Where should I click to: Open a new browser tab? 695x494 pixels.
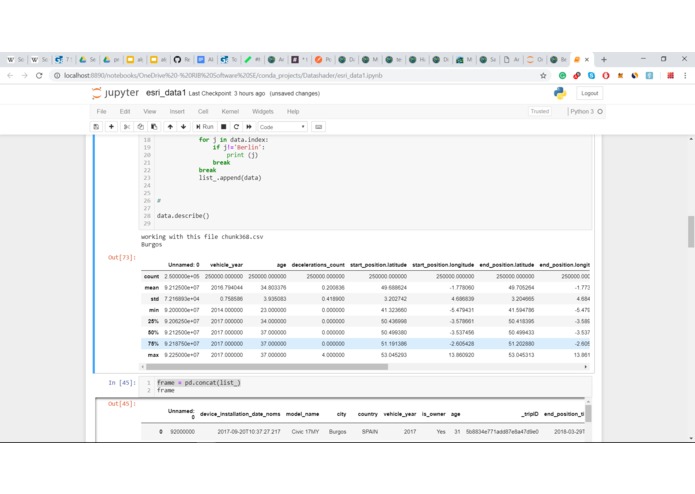click(x=604, y=59)
